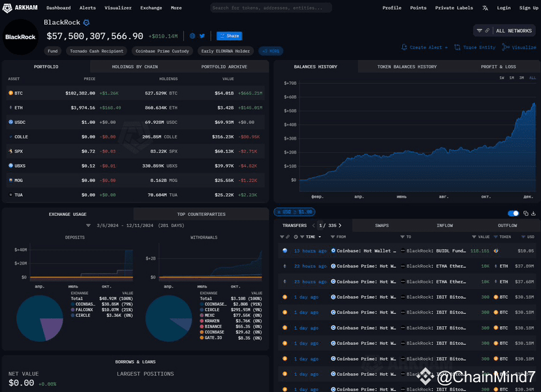Viewport: 541px width, 392px height.
Task: Open the TIME column filter
Action: 302,237
